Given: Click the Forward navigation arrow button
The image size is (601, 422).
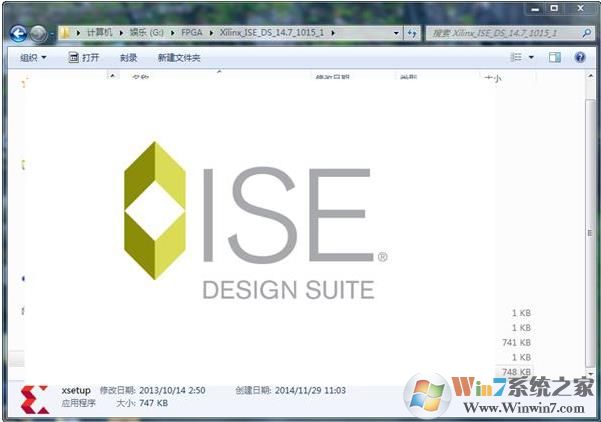Looking at the screenshot, I should tap(39, 33).
